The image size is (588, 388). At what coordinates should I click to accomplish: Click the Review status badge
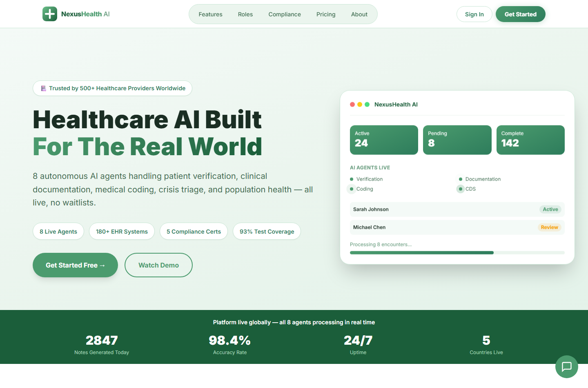(549, 227)
